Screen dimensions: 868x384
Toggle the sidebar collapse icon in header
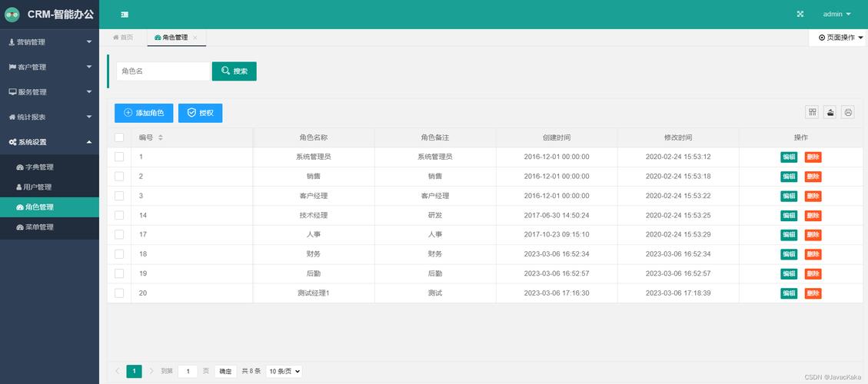click(125, 15)
